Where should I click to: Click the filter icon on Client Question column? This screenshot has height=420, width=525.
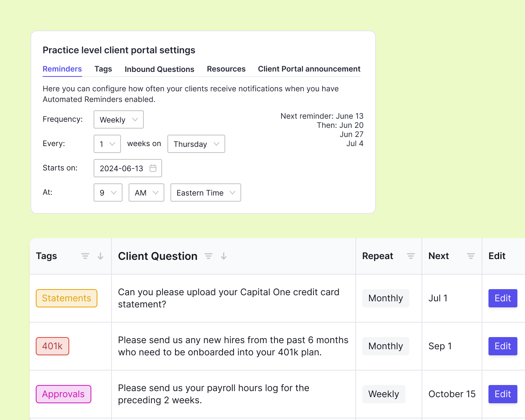[x=208, y=256]
